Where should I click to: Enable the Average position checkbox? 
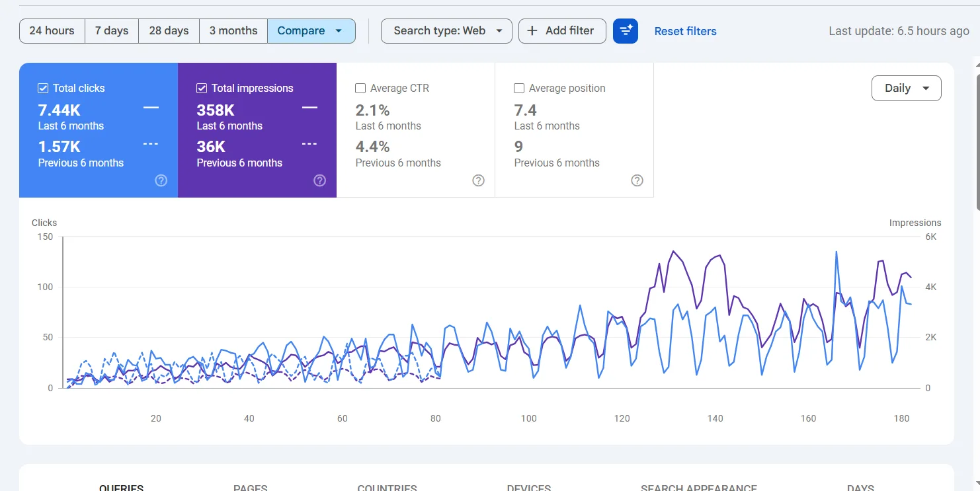(519, 88)
